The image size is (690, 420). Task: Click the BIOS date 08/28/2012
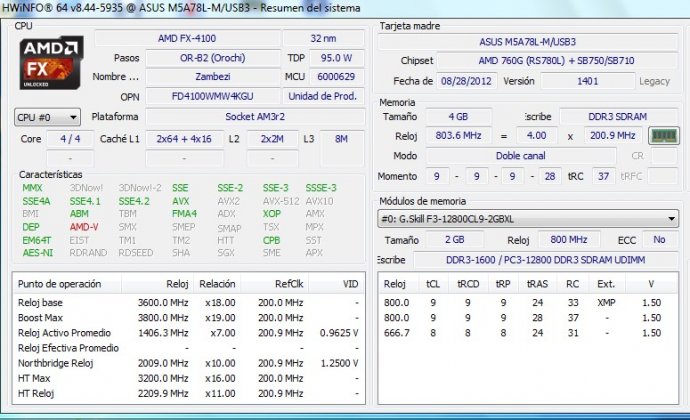466,81
